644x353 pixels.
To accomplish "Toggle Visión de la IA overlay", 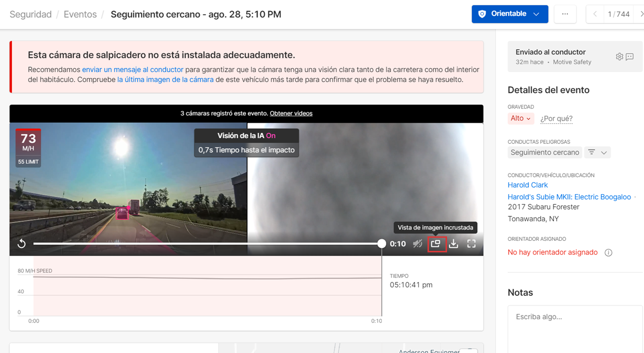I will tap(271, 136).
